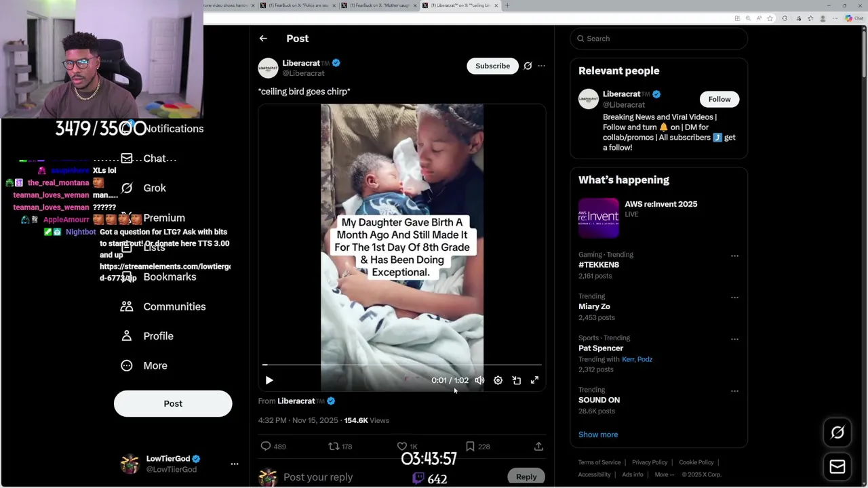
Task: Open the SOUND ON trending topic
Action: tap(599, 400)
